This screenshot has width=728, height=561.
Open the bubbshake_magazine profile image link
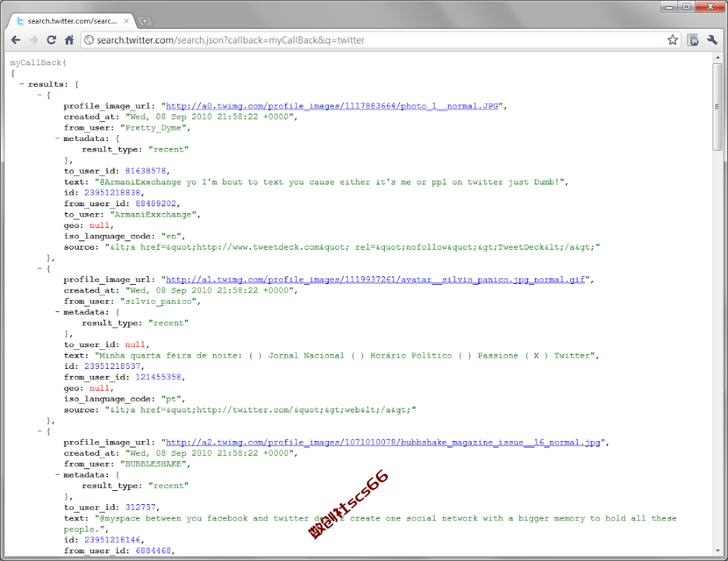click(383, 442)
